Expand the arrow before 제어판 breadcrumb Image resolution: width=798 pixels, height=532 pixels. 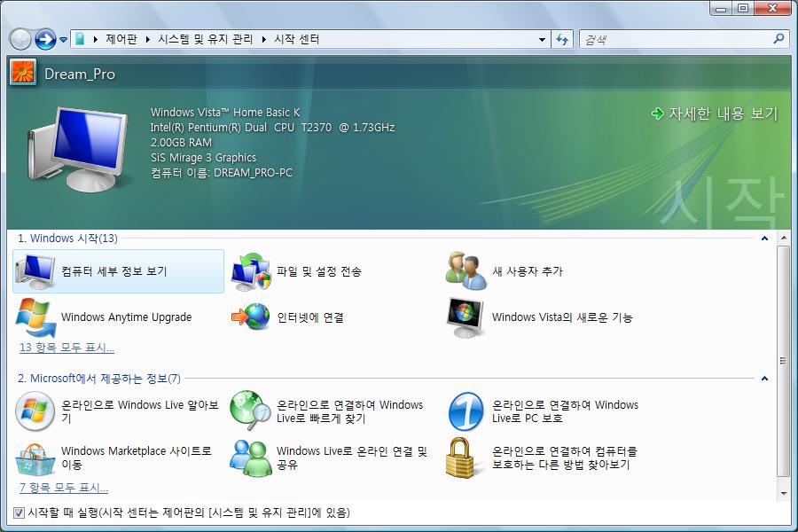(x=96, y=40)
